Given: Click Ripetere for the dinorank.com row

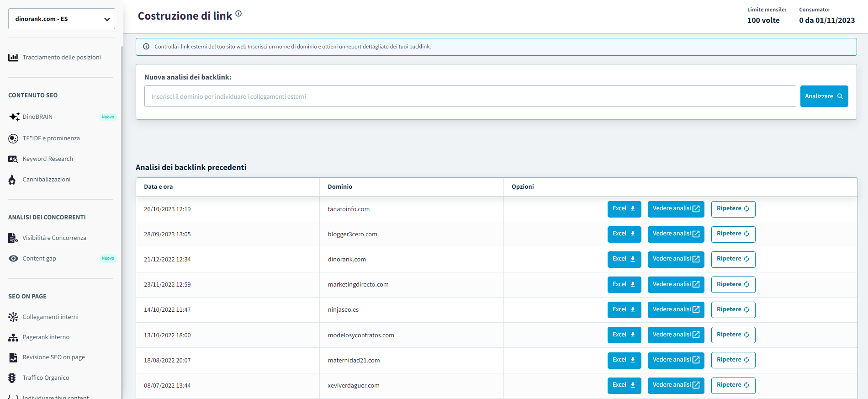Looking at the screenshot, I should 733,259.
